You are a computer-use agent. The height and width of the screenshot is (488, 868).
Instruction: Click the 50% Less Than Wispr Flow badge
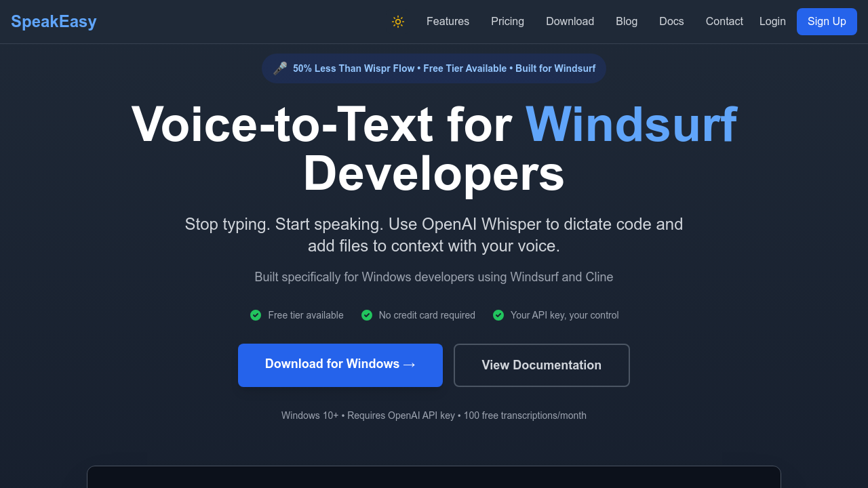click(443, 68)
